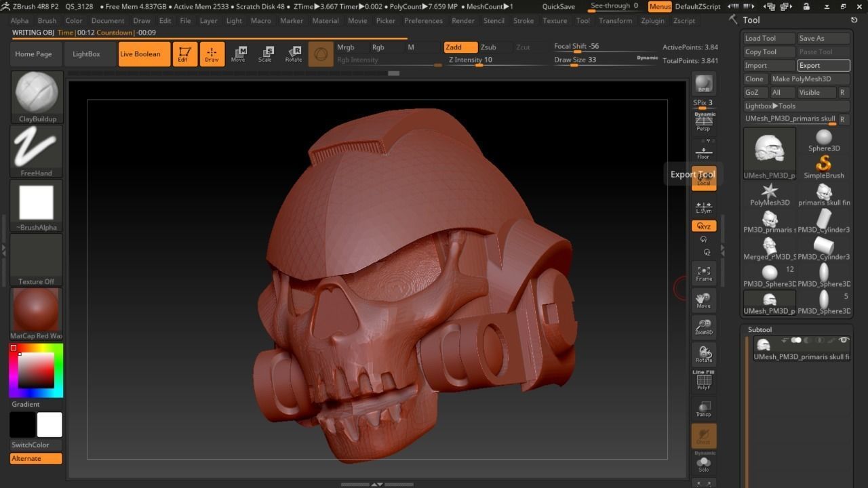Click the Move canvas hand icon
The width and height of the screenshot is (868, 488).
[704, 300]
